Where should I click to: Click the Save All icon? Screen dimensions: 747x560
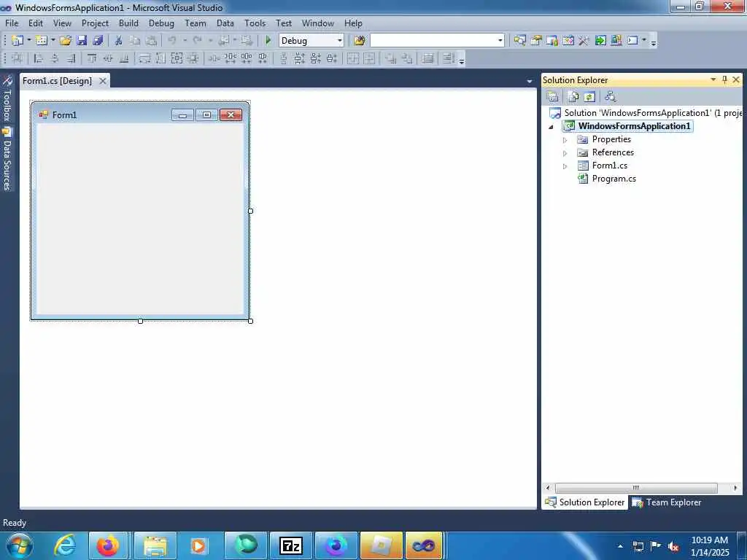point(98,41)
